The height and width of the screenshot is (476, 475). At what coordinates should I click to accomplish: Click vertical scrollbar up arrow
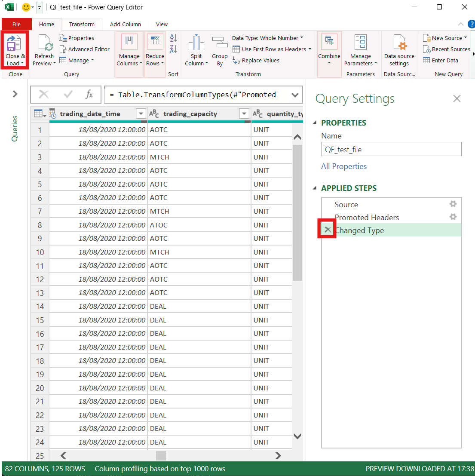coord(297,137)
